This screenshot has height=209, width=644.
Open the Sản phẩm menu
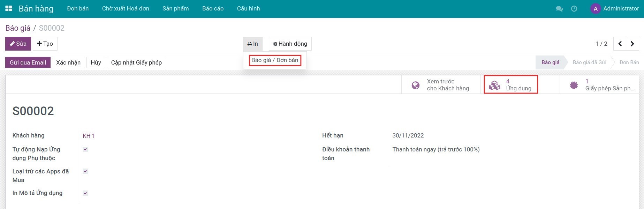[175, 8]
